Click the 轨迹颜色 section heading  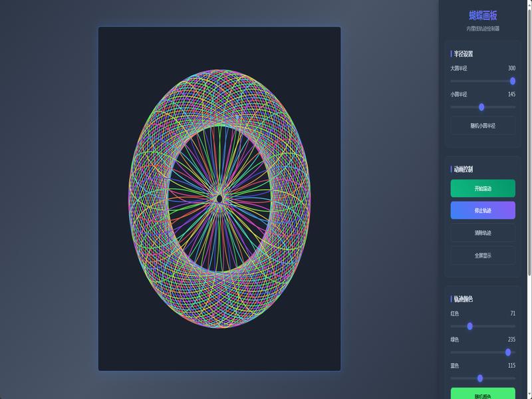[x=463, y=299]
